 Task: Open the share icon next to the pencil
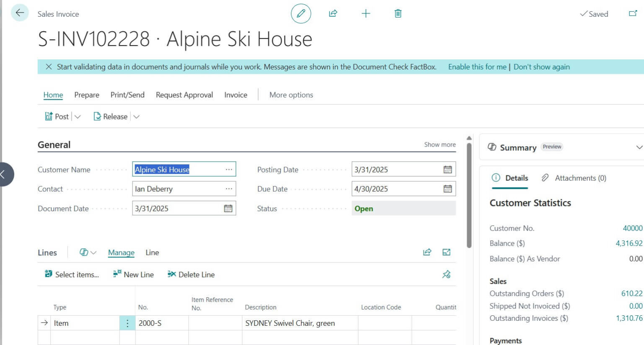(333, 13)
